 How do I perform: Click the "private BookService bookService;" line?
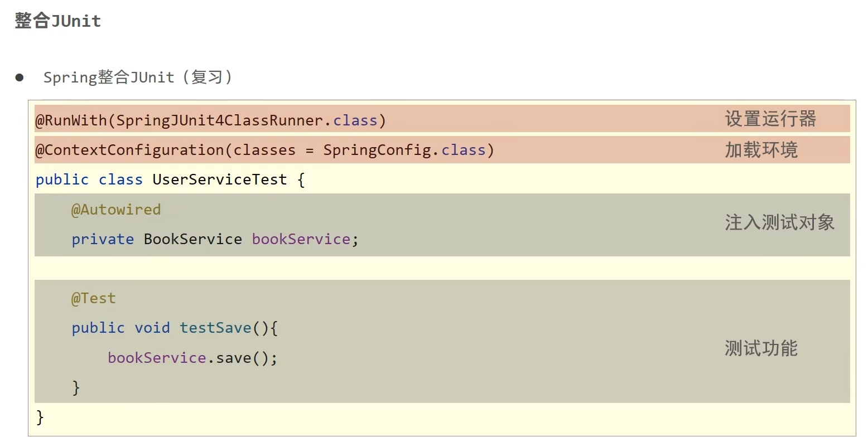tap(215, 239)
